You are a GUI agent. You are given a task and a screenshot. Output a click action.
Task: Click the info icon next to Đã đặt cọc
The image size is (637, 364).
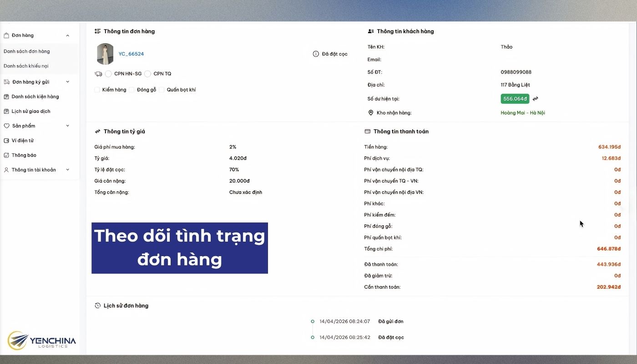tap(316, 54)
